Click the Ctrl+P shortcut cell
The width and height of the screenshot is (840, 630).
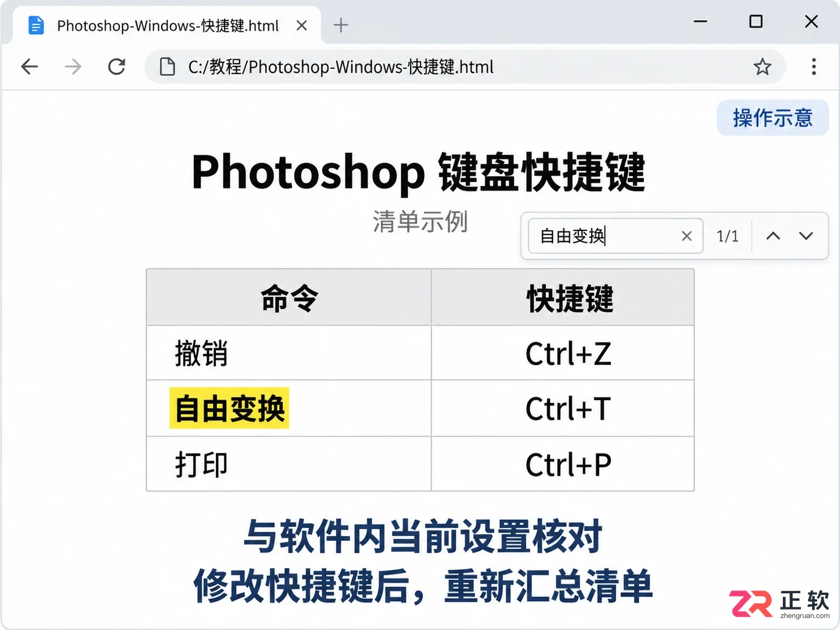coord(563,464)
